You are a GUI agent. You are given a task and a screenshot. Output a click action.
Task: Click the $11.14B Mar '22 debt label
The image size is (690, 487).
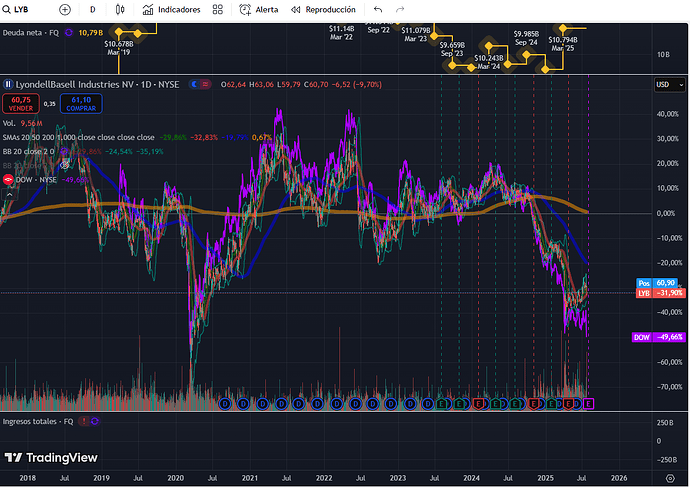[341, 33]
